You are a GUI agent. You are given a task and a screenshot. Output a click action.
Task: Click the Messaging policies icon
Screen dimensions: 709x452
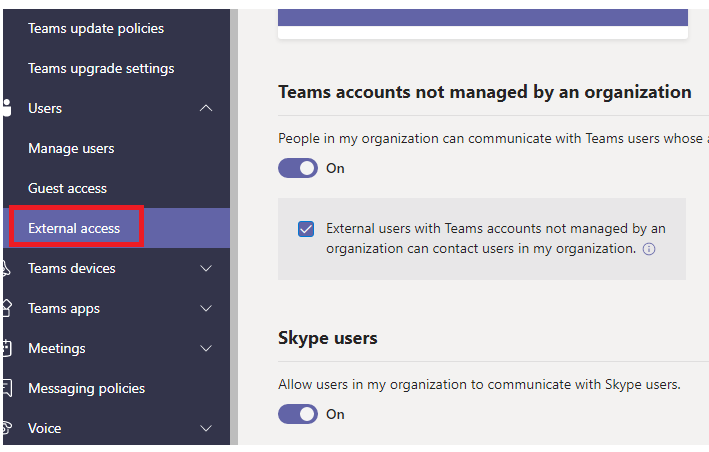6,388
